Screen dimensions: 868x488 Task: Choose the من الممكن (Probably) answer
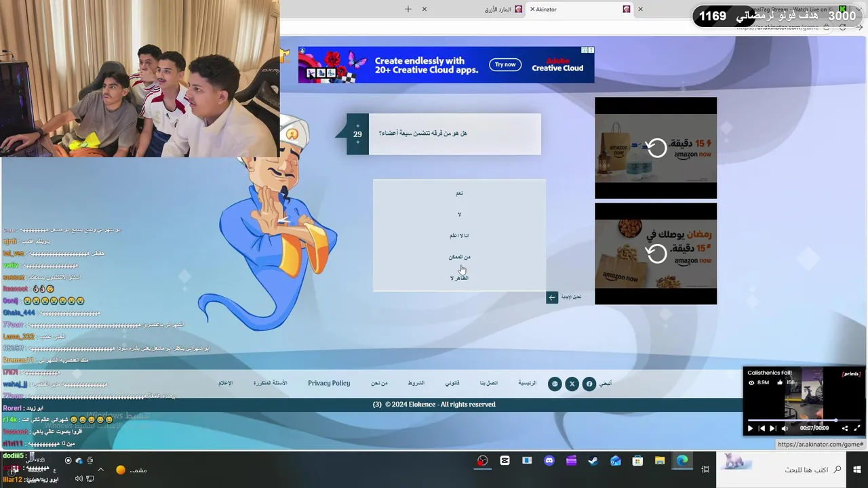(459, 257)
